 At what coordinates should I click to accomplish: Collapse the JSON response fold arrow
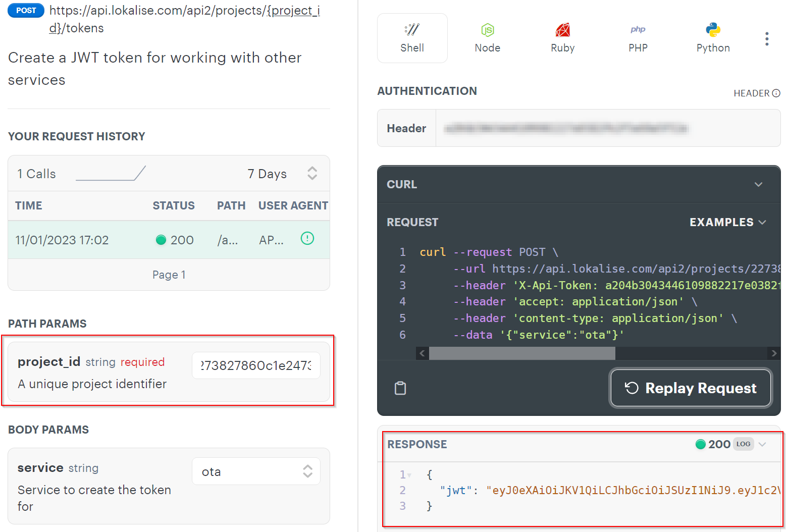[x=410, y=475]
